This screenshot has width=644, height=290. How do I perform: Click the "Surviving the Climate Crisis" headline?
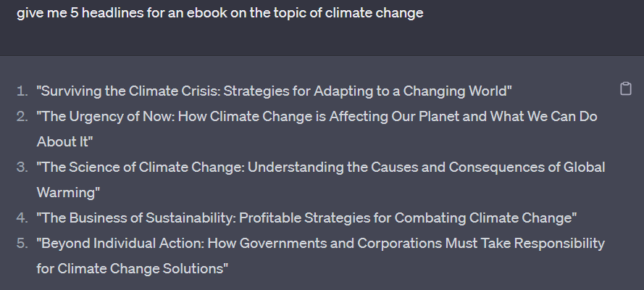(x=129, y=91)
